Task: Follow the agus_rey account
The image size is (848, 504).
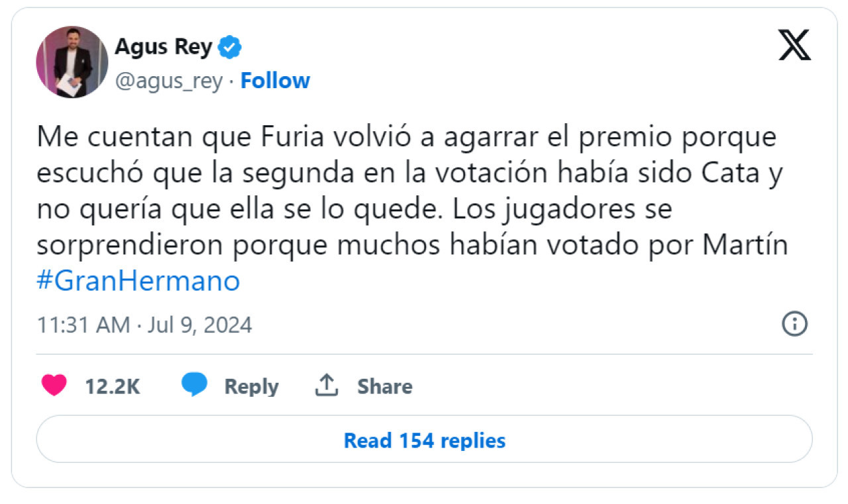Action: (x=275, y=81)
